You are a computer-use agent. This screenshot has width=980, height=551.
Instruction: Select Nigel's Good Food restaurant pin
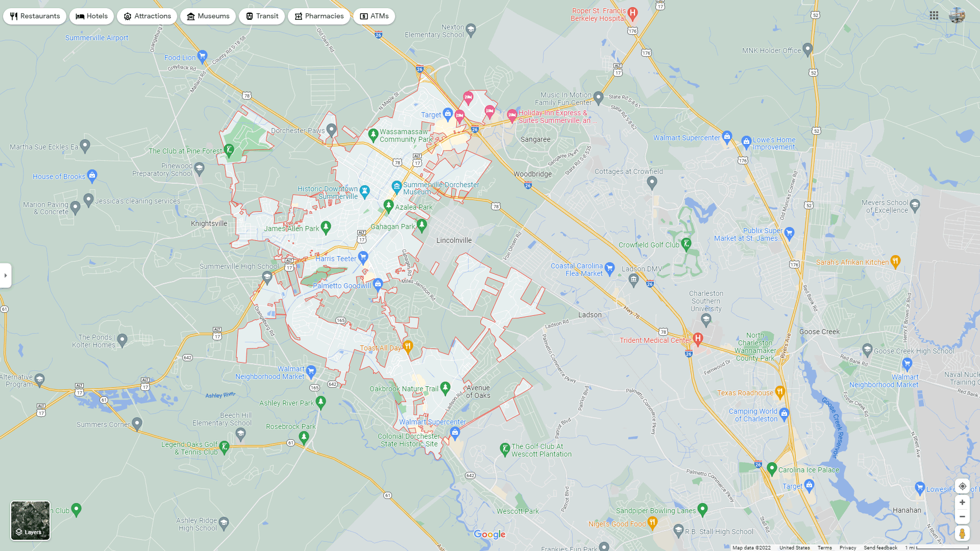click(652, 523)
